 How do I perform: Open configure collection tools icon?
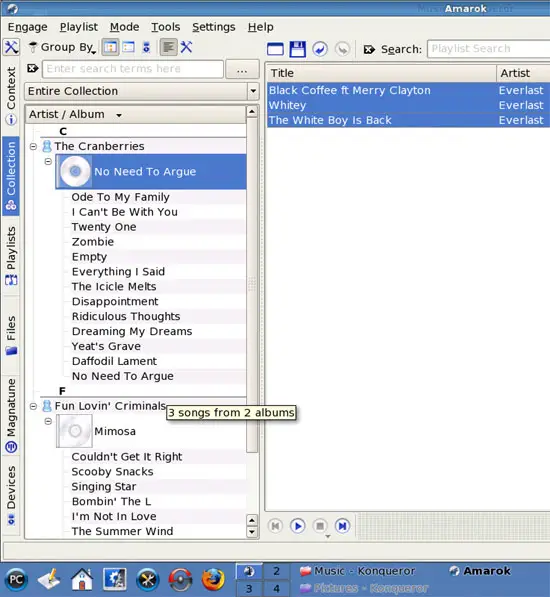(187, 47)
